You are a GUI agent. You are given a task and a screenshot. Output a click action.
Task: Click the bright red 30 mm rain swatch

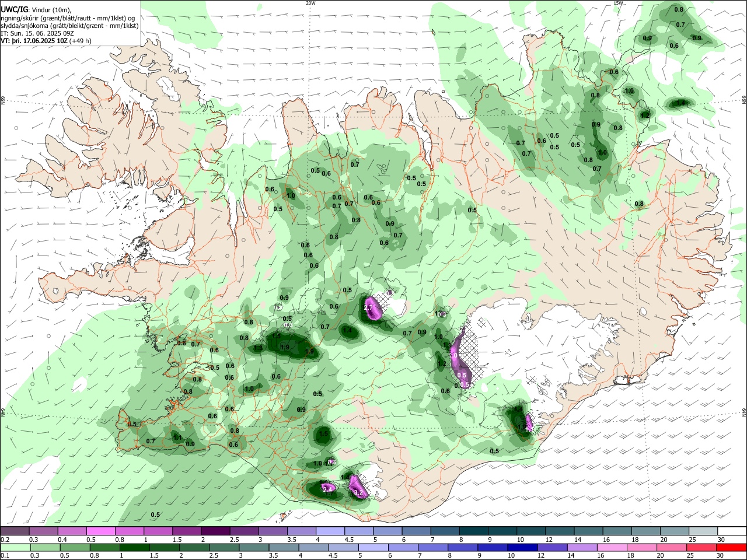pyautogui.click(x=732, y=547)
